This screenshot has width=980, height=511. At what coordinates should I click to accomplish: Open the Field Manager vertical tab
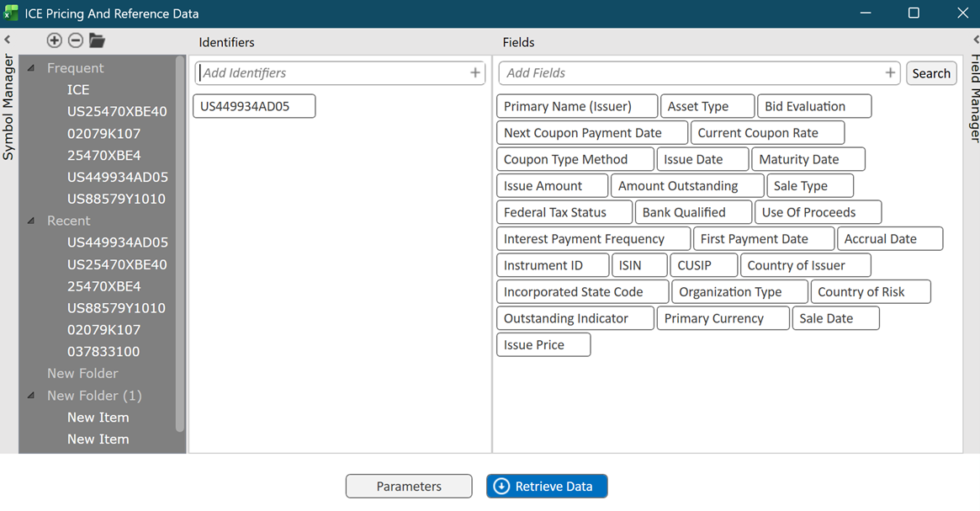pyautogui.click(x=974, y=98)
